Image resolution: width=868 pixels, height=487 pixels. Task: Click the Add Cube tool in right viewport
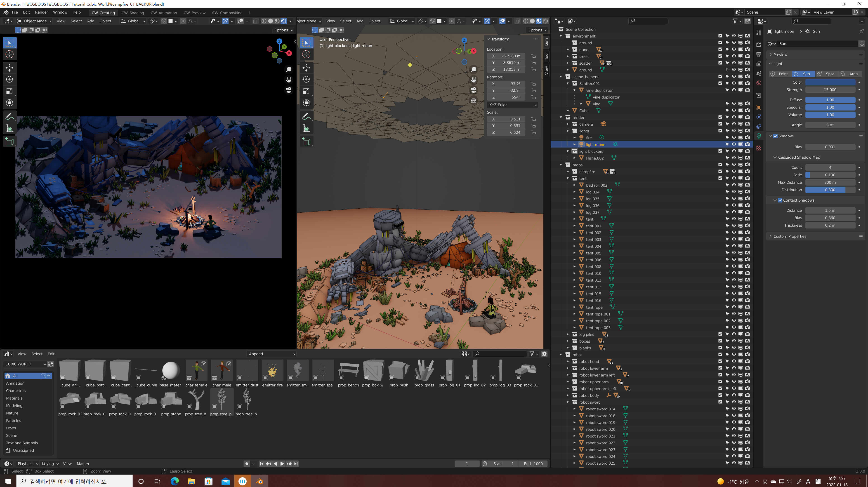[306, 142]
